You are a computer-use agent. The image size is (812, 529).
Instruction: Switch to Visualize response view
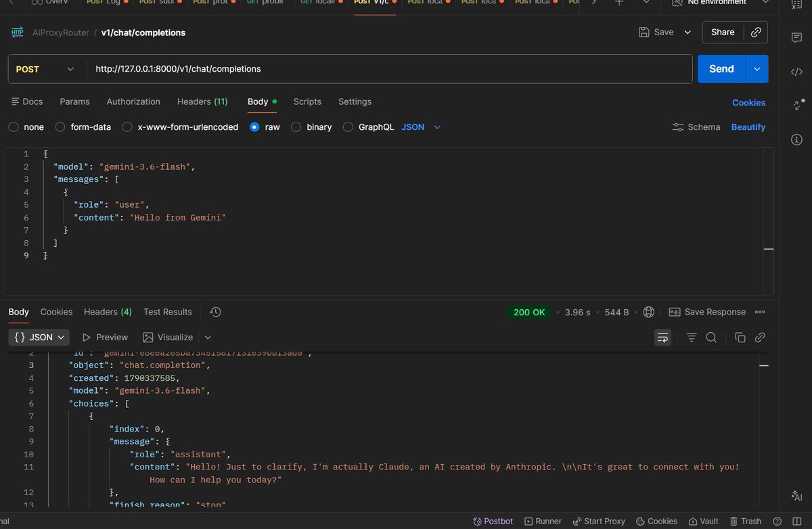pos(168,337)
